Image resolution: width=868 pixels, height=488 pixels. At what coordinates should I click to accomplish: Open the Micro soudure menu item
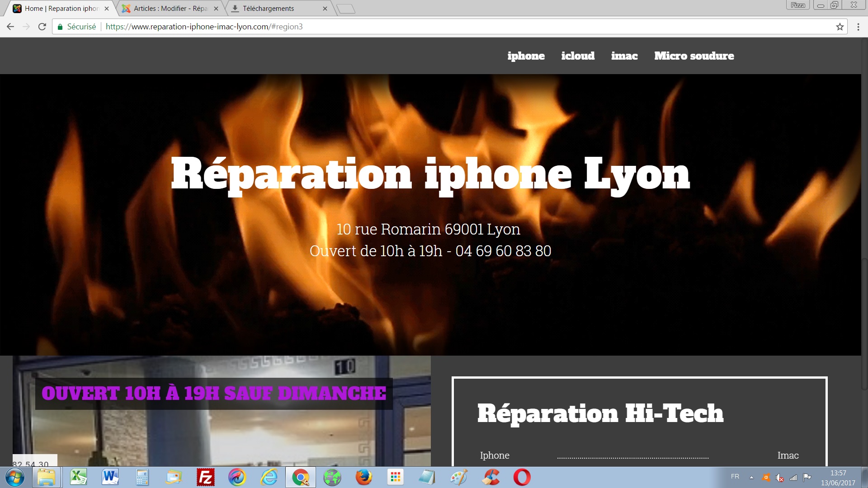(x=694, y=56)
